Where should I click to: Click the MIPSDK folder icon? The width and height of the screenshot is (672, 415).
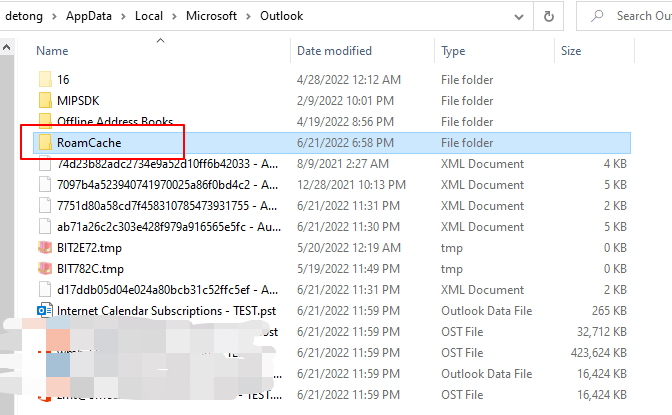[44, 100]
